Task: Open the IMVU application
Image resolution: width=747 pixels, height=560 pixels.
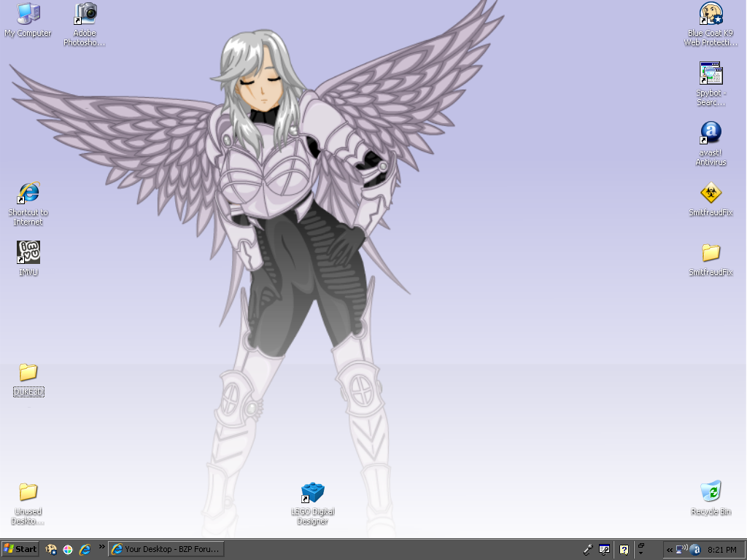Action: click(x=28, y=252)
